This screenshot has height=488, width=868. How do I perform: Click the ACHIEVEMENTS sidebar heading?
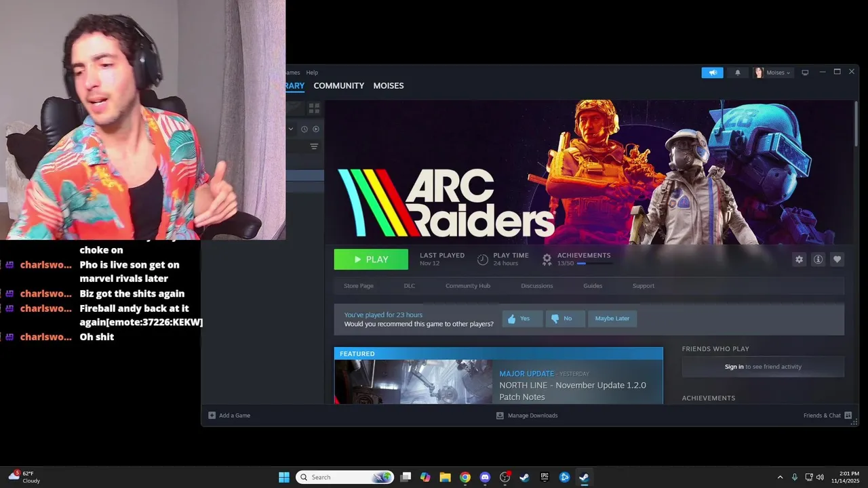point(709,398)
